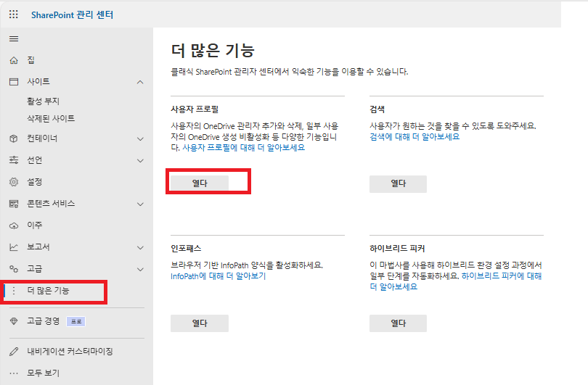Click 열다 under 검색
This screenshot has width=588, height=385.
tap(398, 184)
